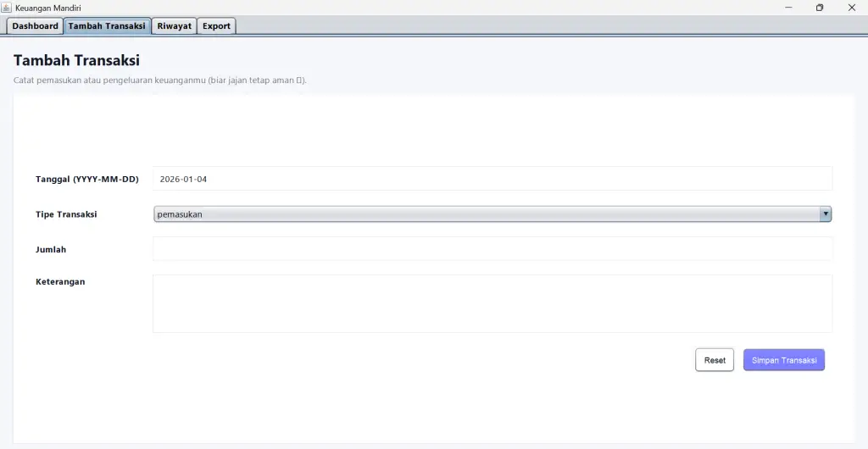Image resolution: width=868 pixels, height=449 pixels.
Task: Restore down the application window
Action: click(820, 8)
